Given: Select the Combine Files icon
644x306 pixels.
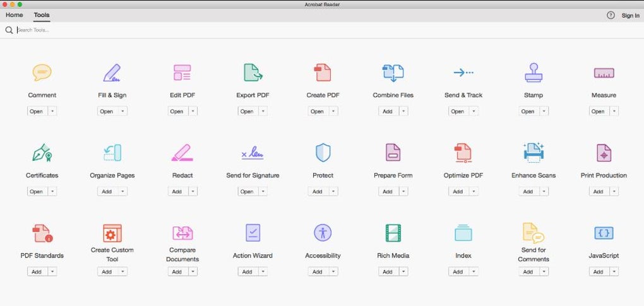Looking at the screenshot, I should [x=393, y=73].
